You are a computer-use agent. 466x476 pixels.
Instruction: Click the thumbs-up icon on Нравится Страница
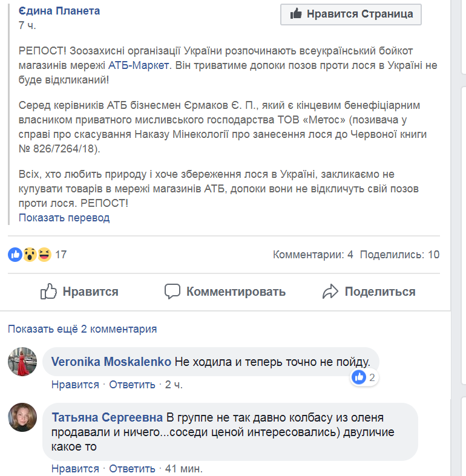click(x=296, y=14)
